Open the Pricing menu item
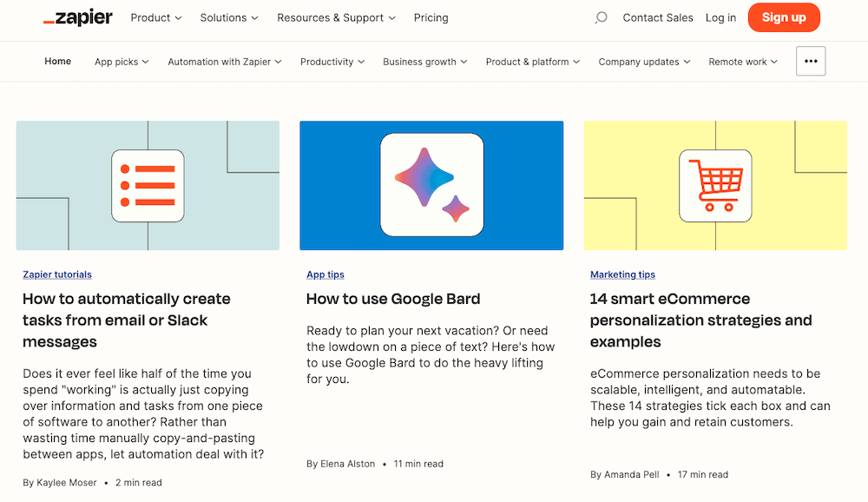This screenshot has height=502, width=868. click(431, 17)
